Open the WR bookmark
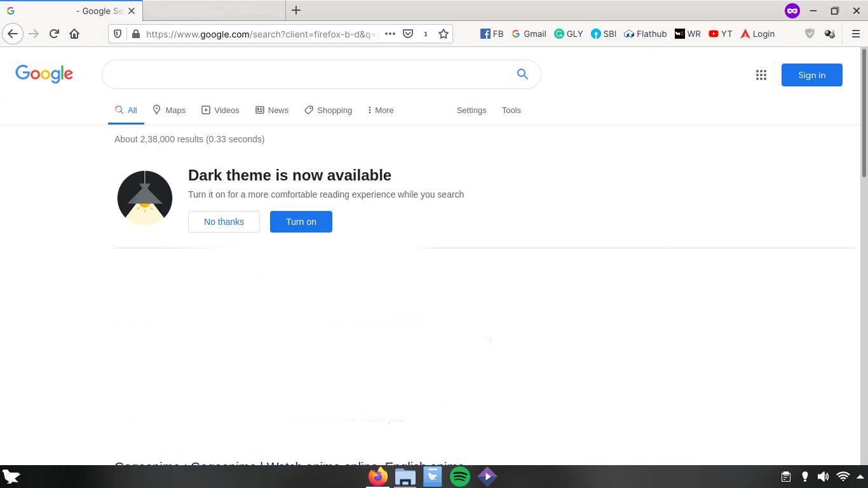 (688, 34)
